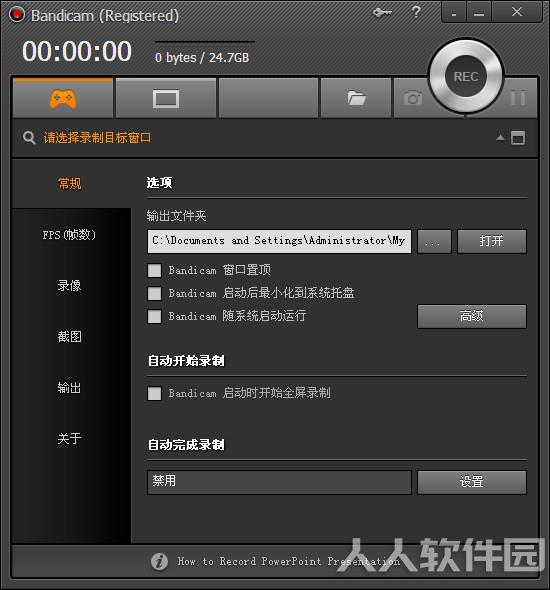Browse output folder with the ... button

(x=434, y=241)
